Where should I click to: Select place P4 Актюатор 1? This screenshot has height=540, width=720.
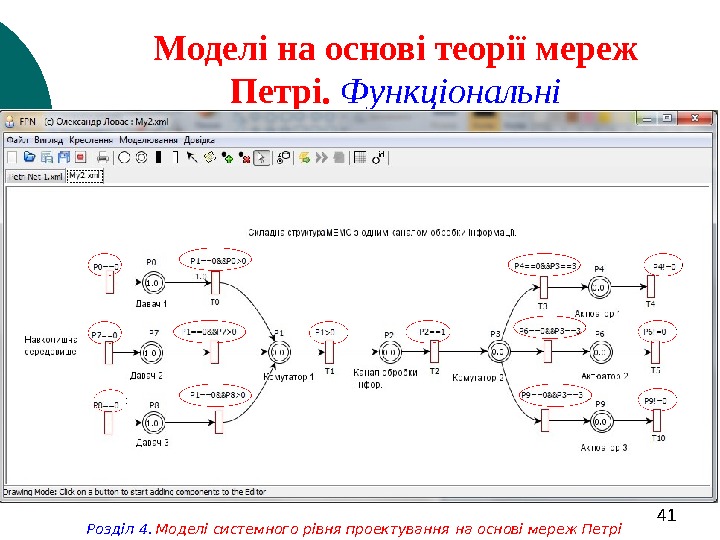point(599,287)
